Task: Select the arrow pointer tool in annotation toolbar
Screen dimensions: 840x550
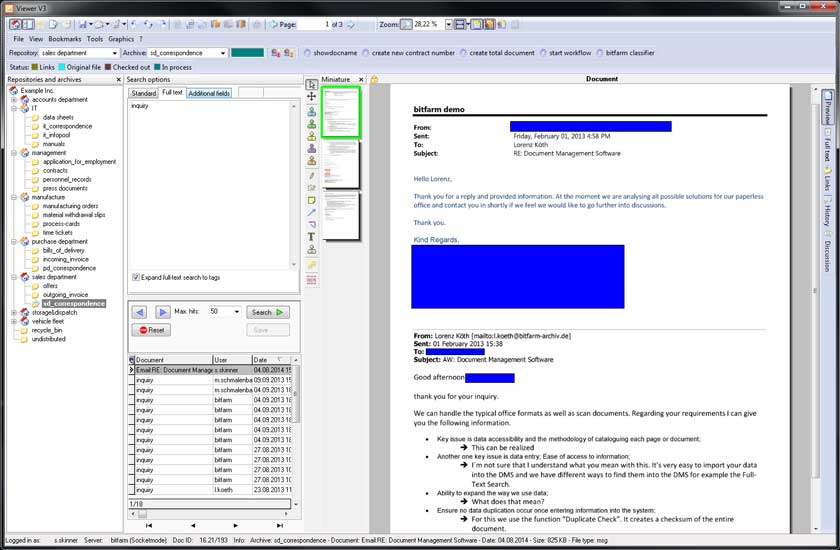Action: (311, 85)
